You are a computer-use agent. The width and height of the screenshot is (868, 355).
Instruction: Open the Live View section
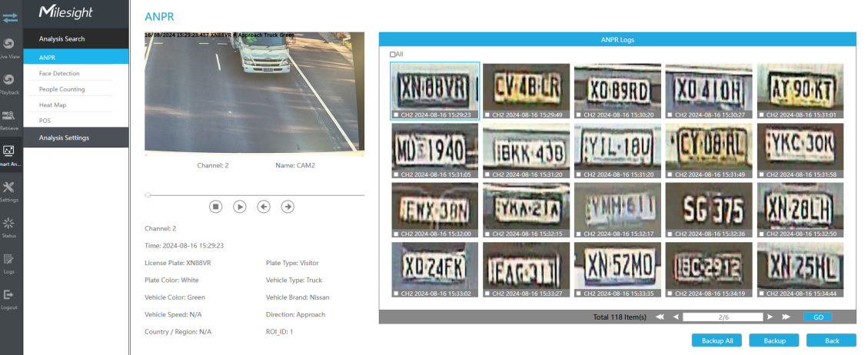pyautogui.click(x=10, y=48)
